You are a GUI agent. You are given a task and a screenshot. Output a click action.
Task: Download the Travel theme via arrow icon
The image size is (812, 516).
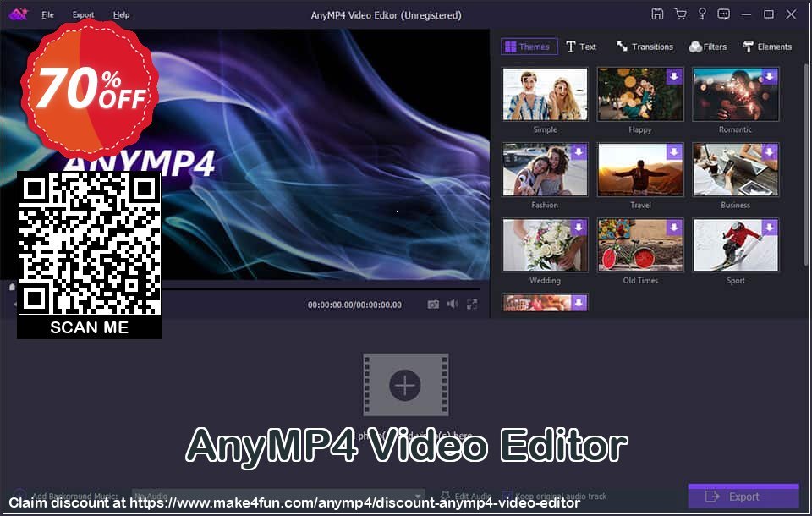pyautogui.click(x=674, y=152)
